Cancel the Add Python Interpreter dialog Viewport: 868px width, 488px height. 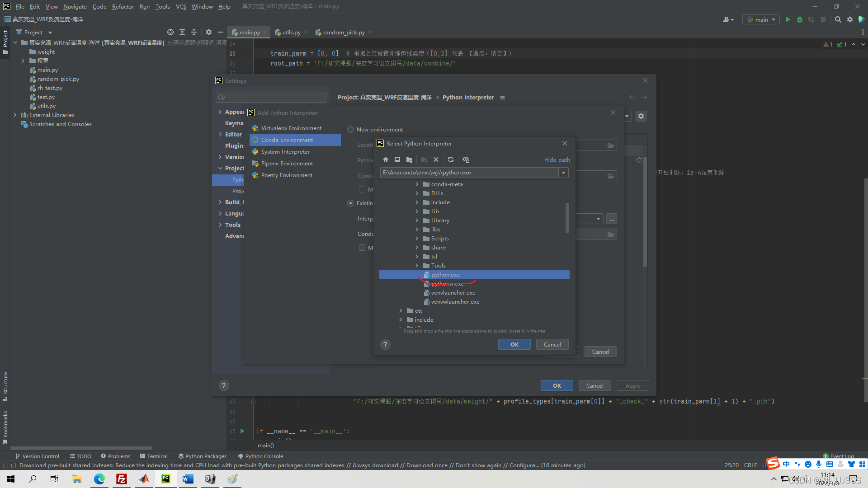600,352
